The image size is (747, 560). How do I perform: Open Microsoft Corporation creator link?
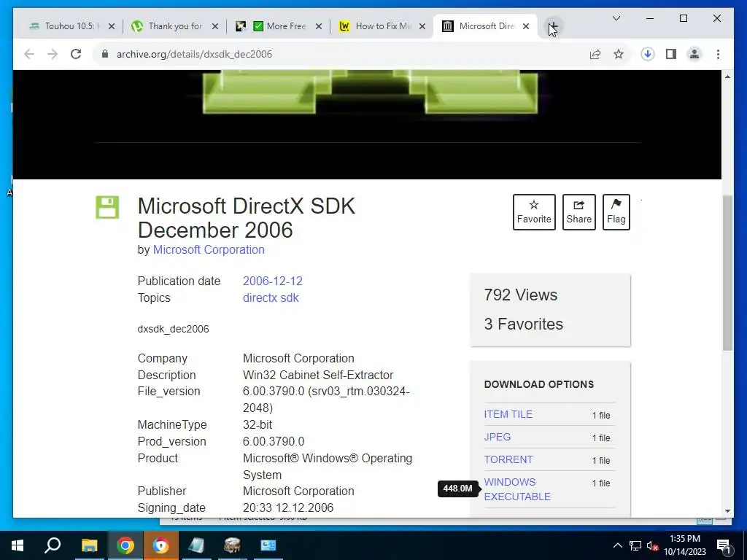point(209,249)
